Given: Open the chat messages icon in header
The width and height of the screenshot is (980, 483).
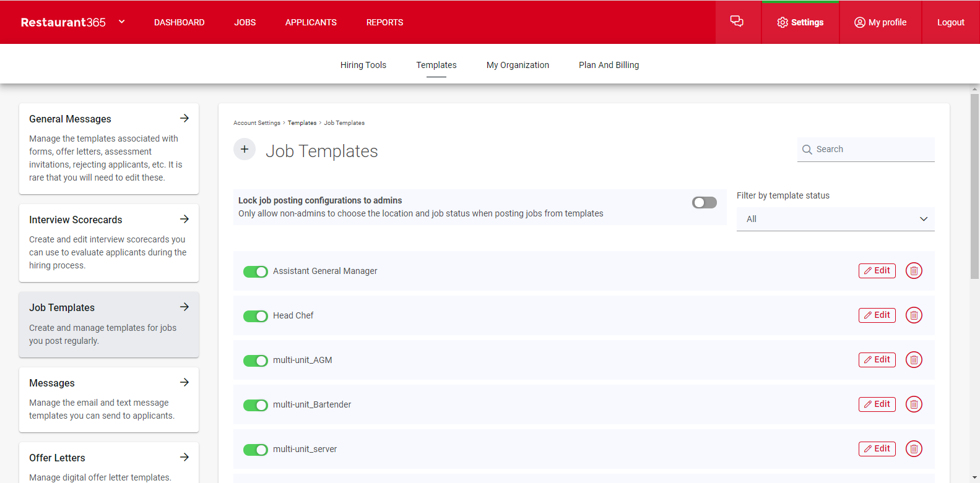Looking at the screenshot, I should pos(737,22).
